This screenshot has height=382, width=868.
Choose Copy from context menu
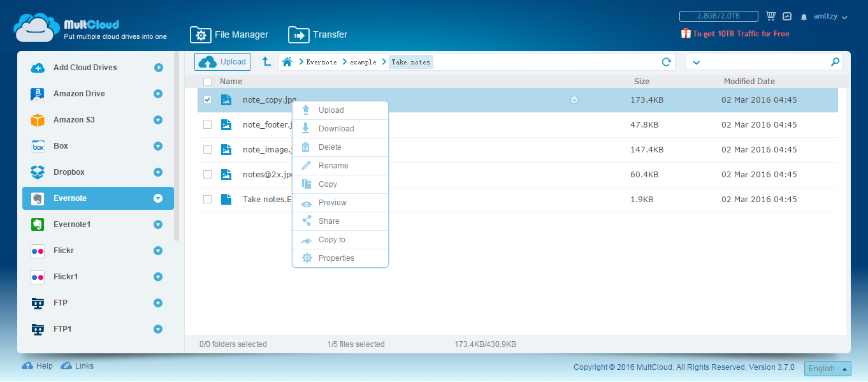pyautogui.click(x=340, y=184)
